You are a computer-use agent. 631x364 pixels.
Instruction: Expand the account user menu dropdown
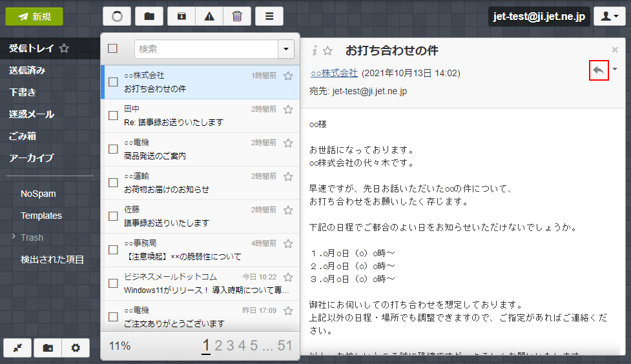click(609, 17)
